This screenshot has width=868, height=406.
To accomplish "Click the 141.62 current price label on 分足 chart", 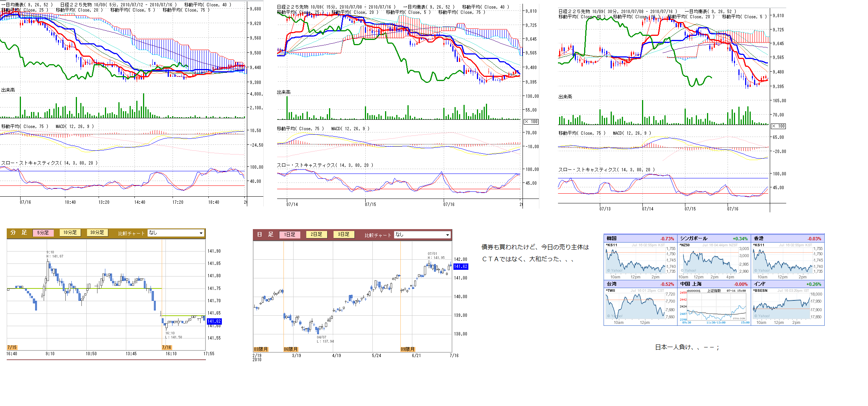I will click(x=214, y=321).
